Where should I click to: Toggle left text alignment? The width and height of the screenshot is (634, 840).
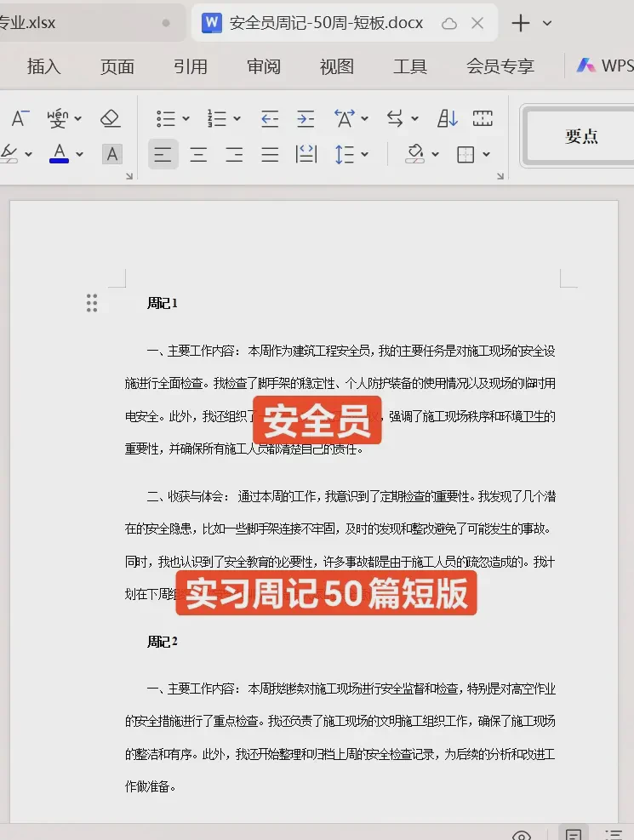click(x=163, y=155)
